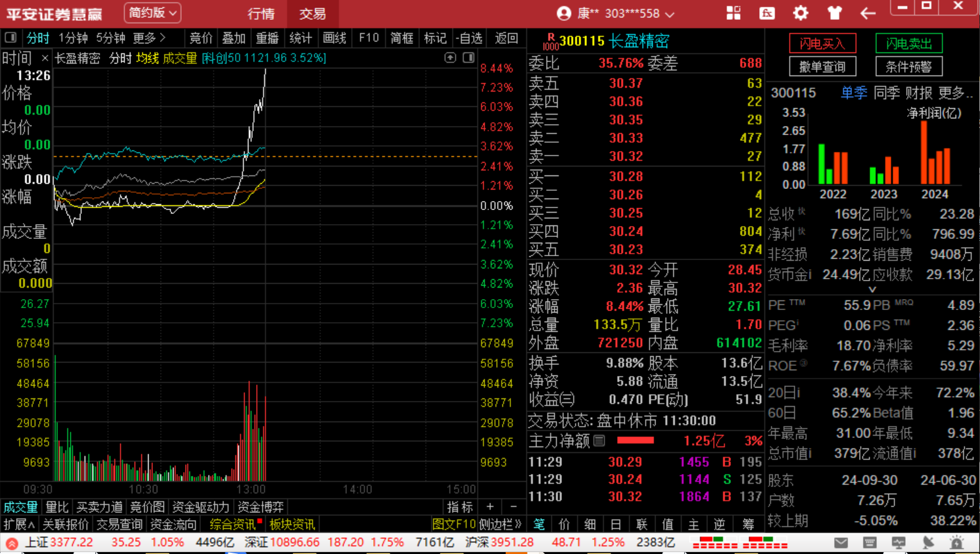The height and width of the screenshot is (554, 980).
Task: Click the 撤单查询 button
Action: click(823, 67)
